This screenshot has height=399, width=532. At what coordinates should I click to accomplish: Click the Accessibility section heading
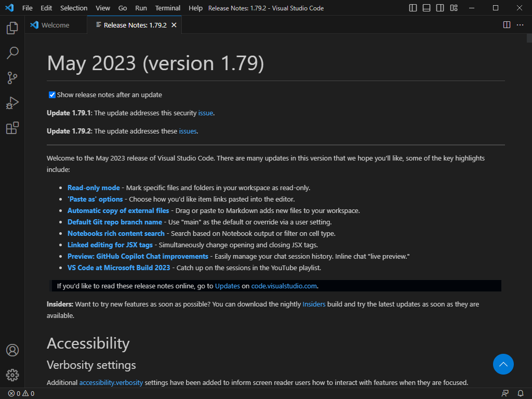tap(88, 343)
